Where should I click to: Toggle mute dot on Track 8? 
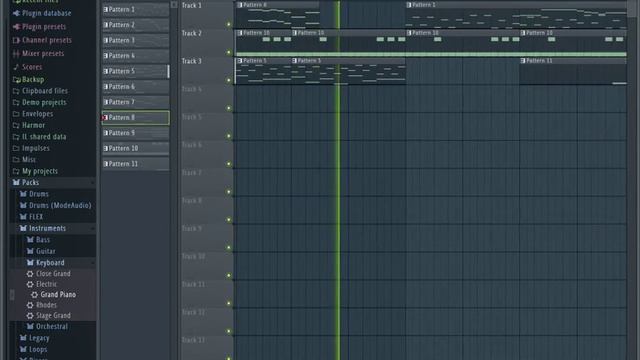(x=229, y=220)
